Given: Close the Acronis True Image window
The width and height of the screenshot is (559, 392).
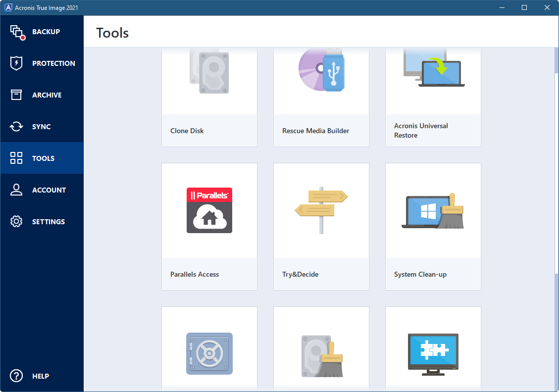Looking at the screenshot, I should pos(547,7).
